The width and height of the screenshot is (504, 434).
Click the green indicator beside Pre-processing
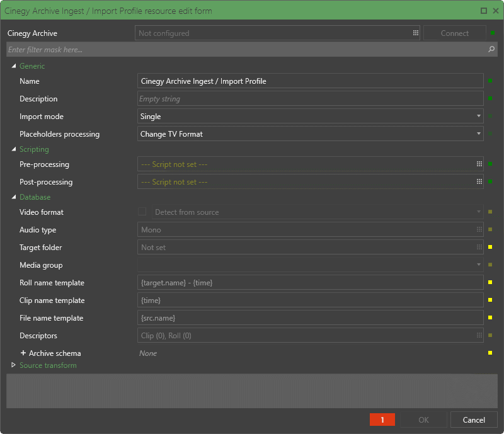490,164
